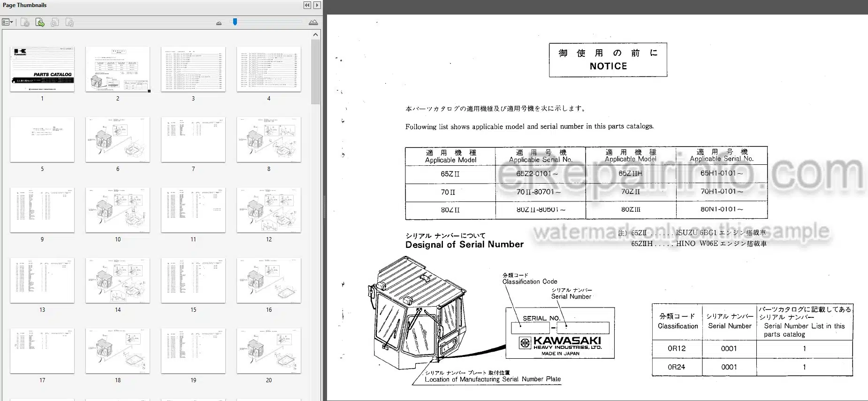Select page 12 thumbnail
Image resolution: width=868 pixels, height=401 pixels.
pyautogui.click(x=269, y=210)
